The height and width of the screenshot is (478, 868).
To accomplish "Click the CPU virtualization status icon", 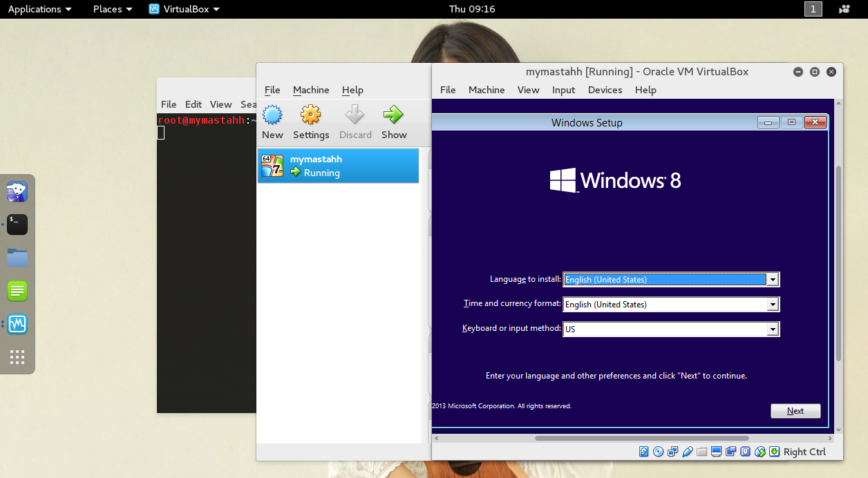I will [745, 452].
